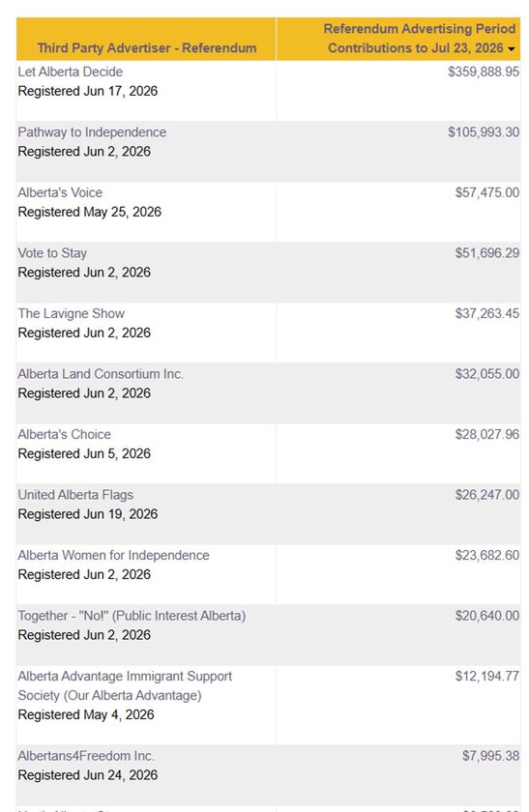Open Alberta Land Consortium Inc. link
This screenshot has width=529, height=812.
pyautogui.click(x=101, y=374)
